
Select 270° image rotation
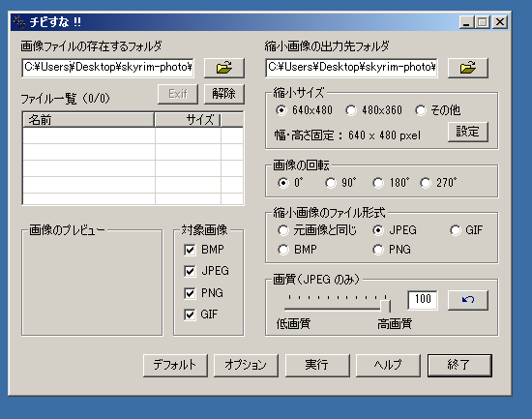pos(438,183)
